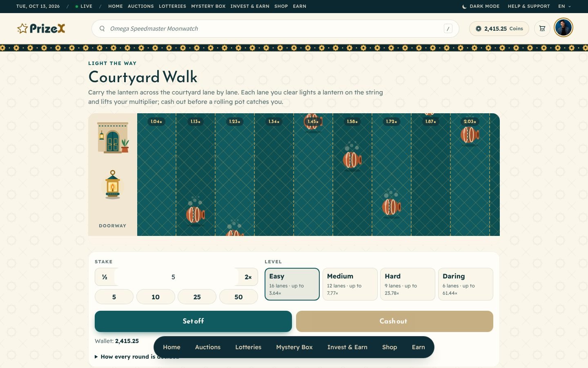Open Auctions in the top navigation
Screen dimensions: 588x368
point(141,6)
